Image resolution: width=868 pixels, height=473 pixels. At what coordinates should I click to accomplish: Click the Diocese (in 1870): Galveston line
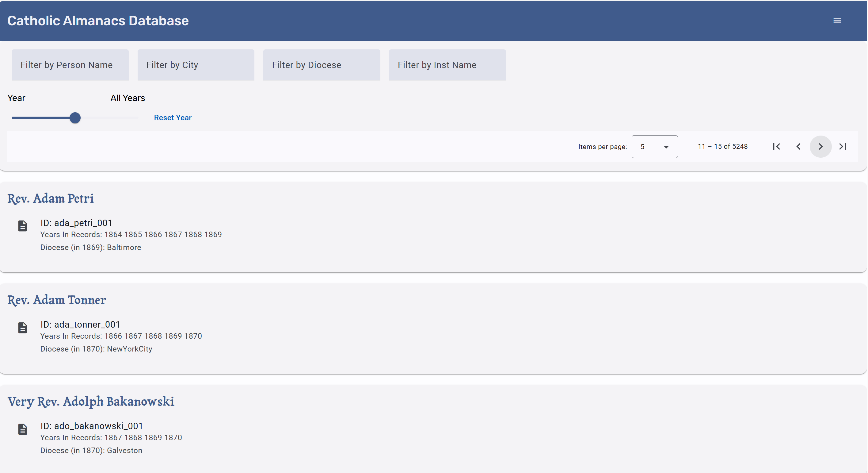[x=91, y=450]
